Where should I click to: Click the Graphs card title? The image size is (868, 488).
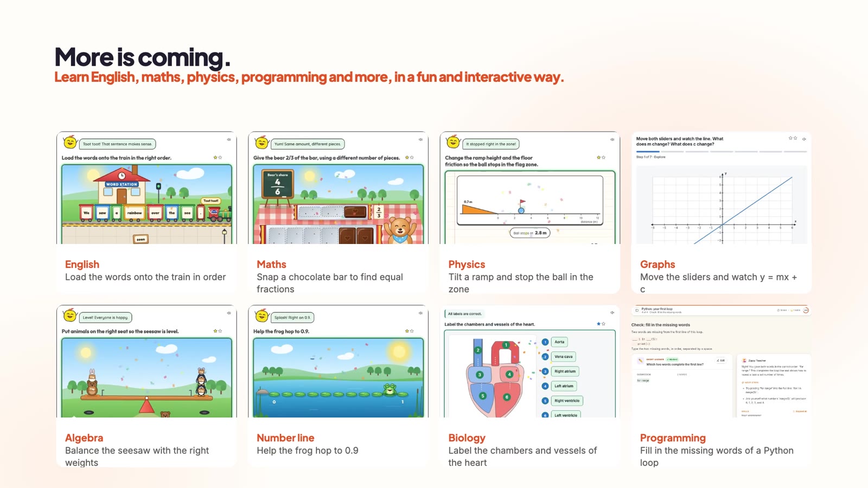658,265
